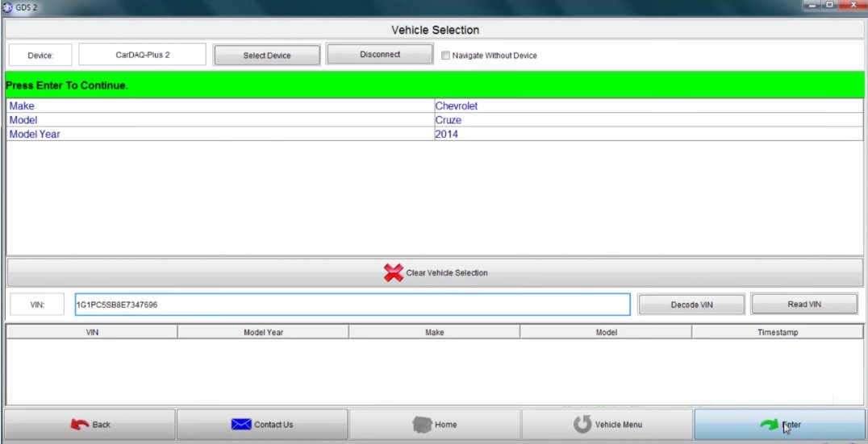Sort history by Make column header

click(x=435, y=332)
